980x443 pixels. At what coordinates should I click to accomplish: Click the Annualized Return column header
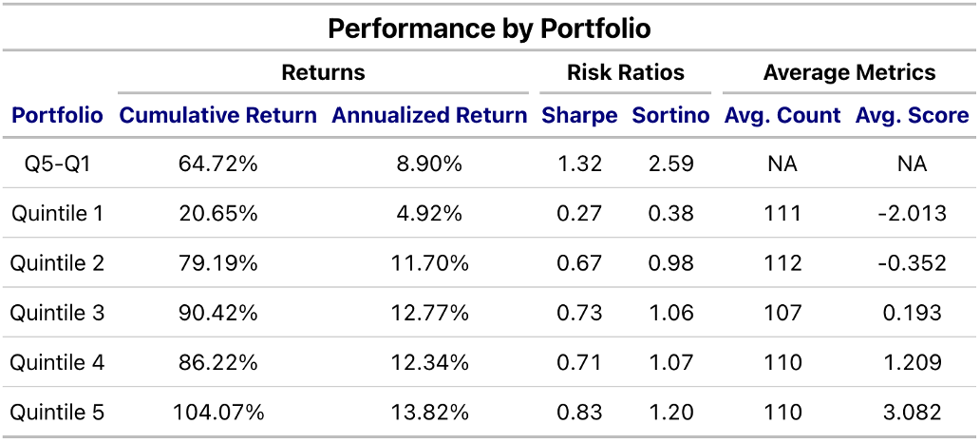point(429,116)
